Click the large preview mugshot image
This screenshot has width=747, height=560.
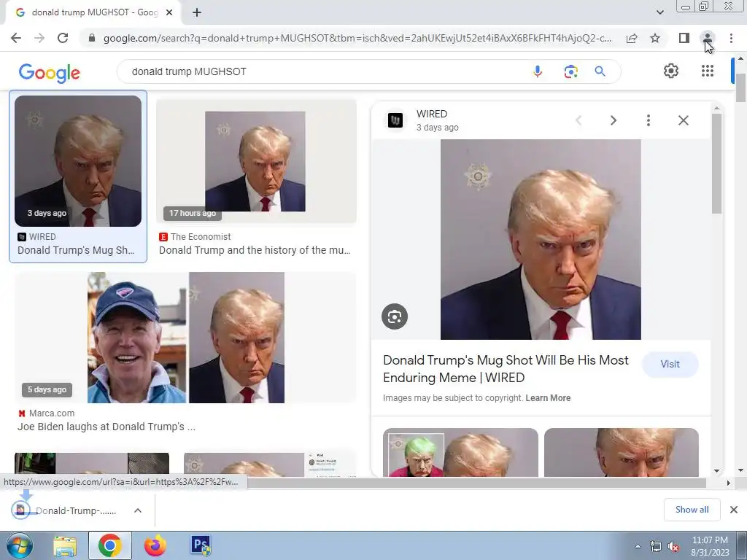click(x=541, y=239)
